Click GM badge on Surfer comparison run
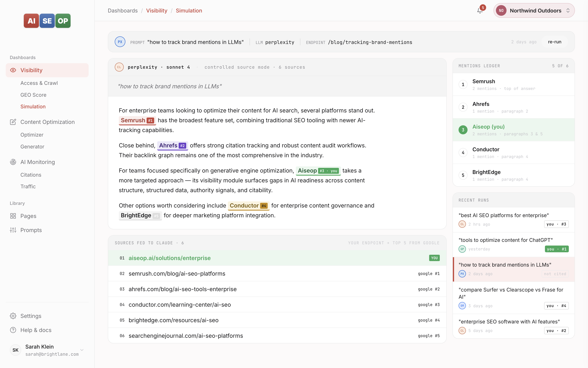This screenshot has width=588, height=368. click(x=462, y=306)
